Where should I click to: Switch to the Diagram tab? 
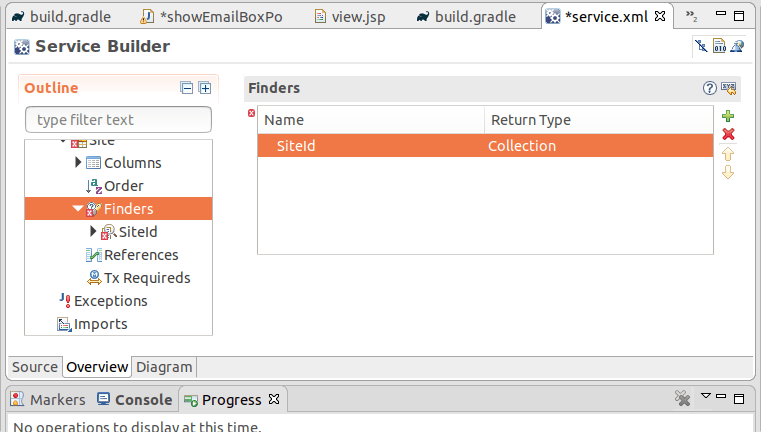pos(164,367)
